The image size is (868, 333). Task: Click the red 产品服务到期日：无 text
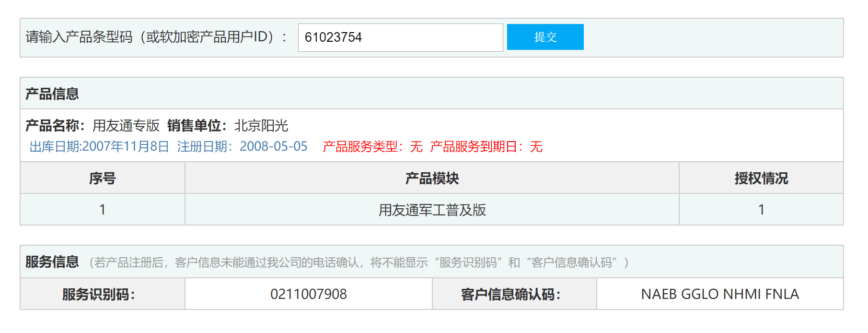click(486, 146)
